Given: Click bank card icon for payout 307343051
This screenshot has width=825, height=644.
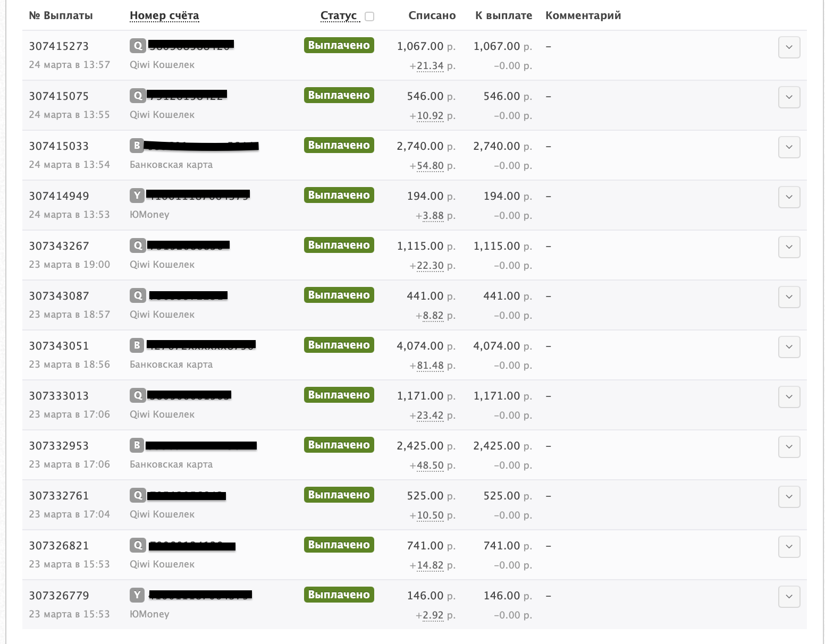Looking at the screenshot, I should (137, 345).
